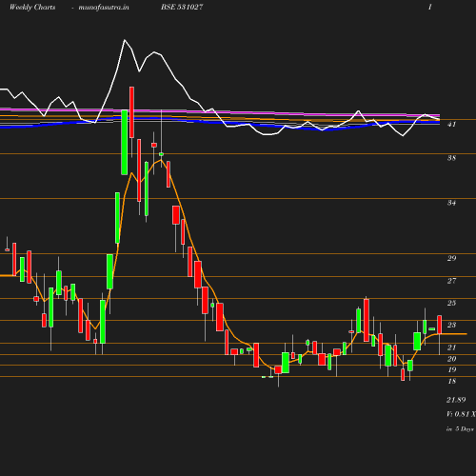
Task: Click the tallest red candlestick at the chart peak
Action: tap(131, 112)
